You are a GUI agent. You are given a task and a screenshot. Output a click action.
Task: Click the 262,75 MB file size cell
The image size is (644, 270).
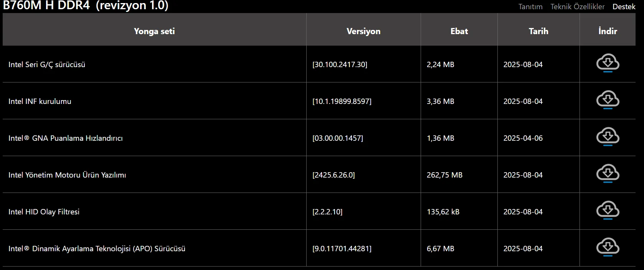pyautogui.click(x=444, y=175)
